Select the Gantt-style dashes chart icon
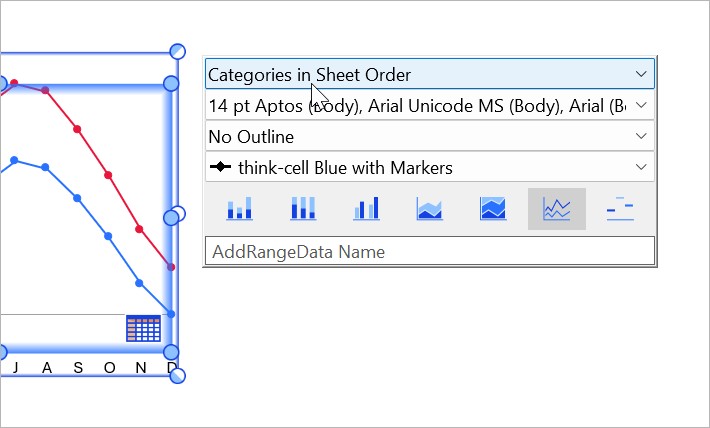The image size is (710, 428). click(620, 208)
